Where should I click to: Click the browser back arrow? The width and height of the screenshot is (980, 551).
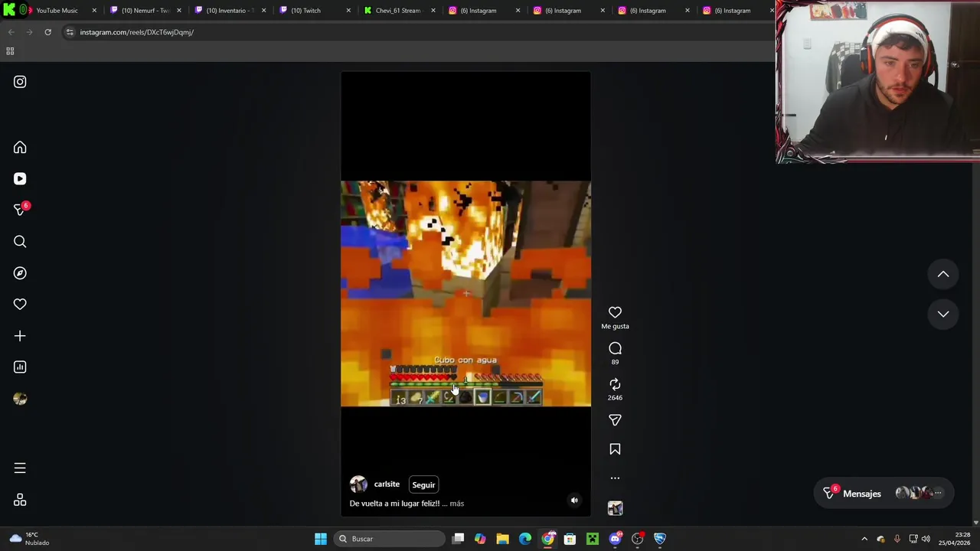[11, 32]
